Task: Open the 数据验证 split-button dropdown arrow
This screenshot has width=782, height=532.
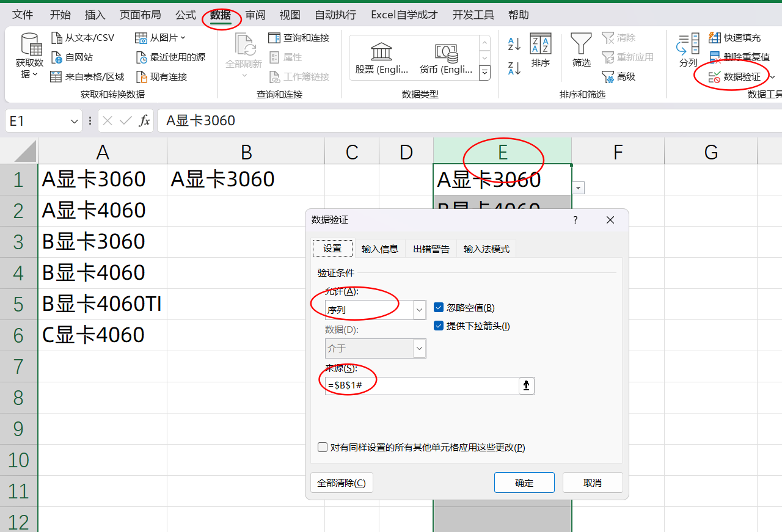Action: pyautogui.click(x=772, y=77)
